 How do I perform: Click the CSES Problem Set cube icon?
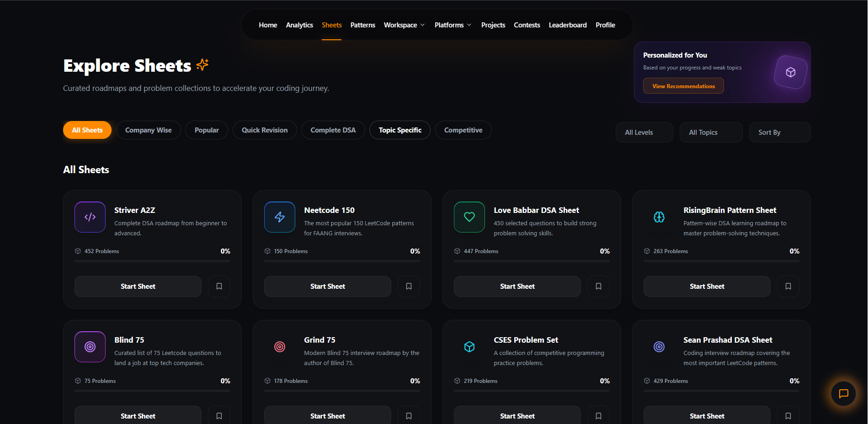point(469,347)
